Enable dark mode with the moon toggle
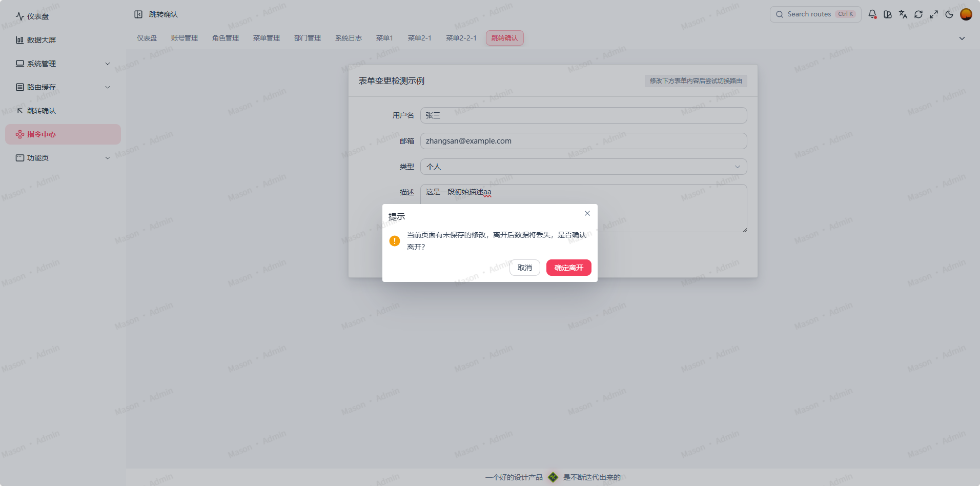 tap(949, 14)
